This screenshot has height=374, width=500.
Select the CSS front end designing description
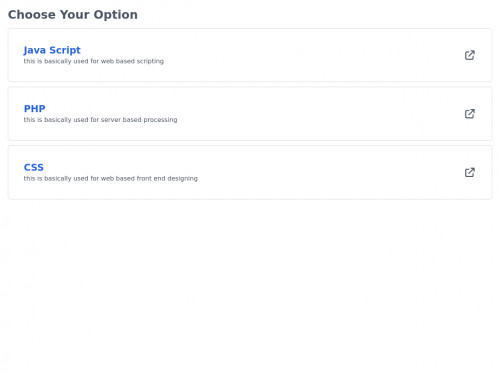(x=110, y=178)
